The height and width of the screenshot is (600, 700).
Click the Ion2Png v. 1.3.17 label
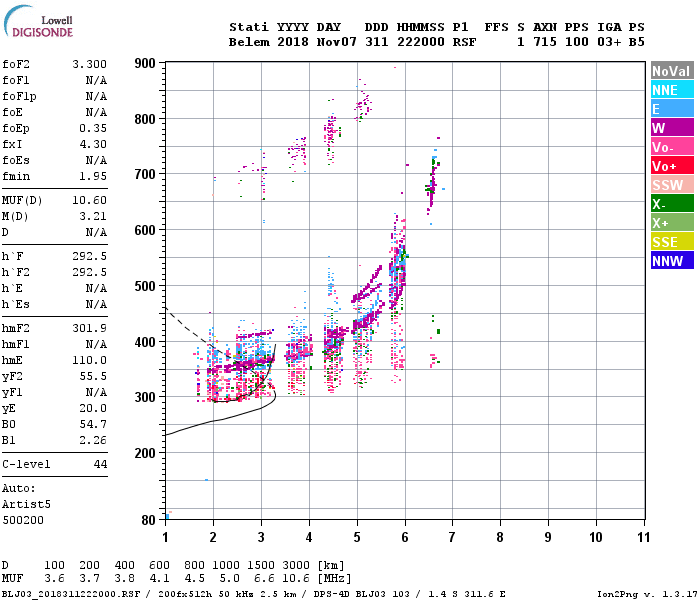[648, 594]
